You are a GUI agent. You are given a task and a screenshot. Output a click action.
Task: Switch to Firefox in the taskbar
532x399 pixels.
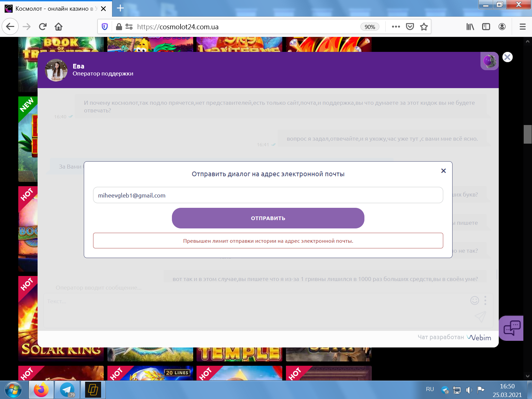point(41,390)
